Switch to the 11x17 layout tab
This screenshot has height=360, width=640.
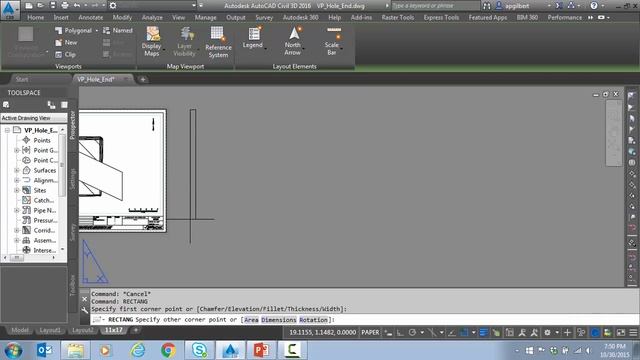coord(113,330)
